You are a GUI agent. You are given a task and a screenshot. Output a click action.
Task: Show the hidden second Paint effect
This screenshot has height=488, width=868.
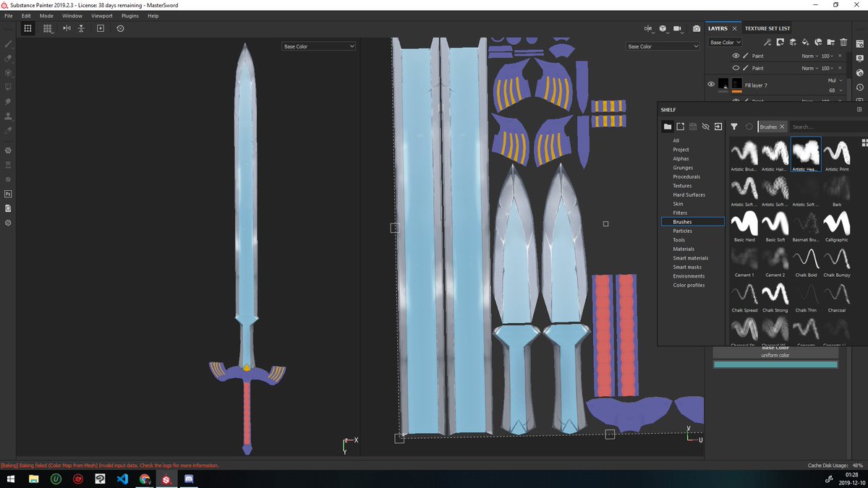[x=736, y=68]
